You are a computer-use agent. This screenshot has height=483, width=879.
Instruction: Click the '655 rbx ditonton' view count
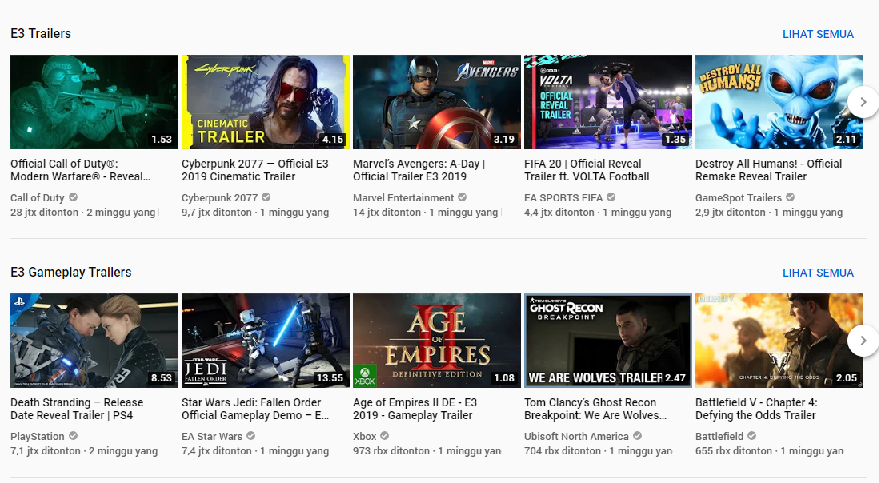click(x=733, y=451)
